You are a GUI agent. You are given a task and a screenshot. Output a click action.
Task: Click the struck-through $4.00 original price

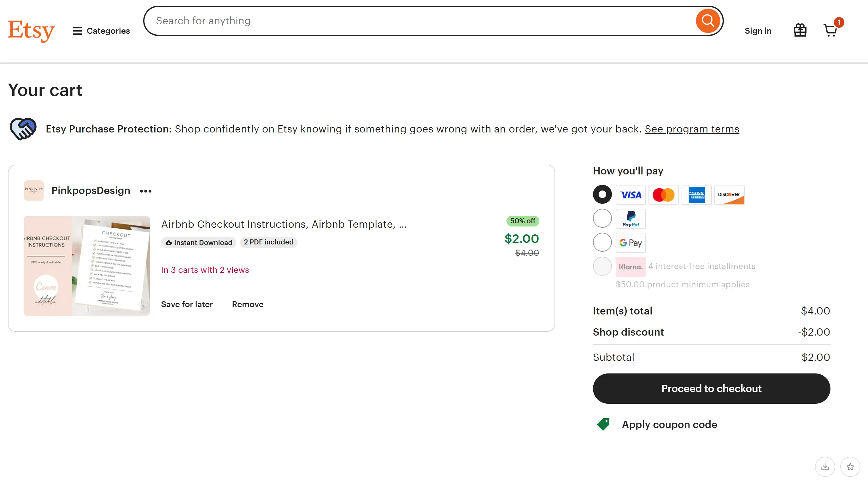click(x=527, y=253)
